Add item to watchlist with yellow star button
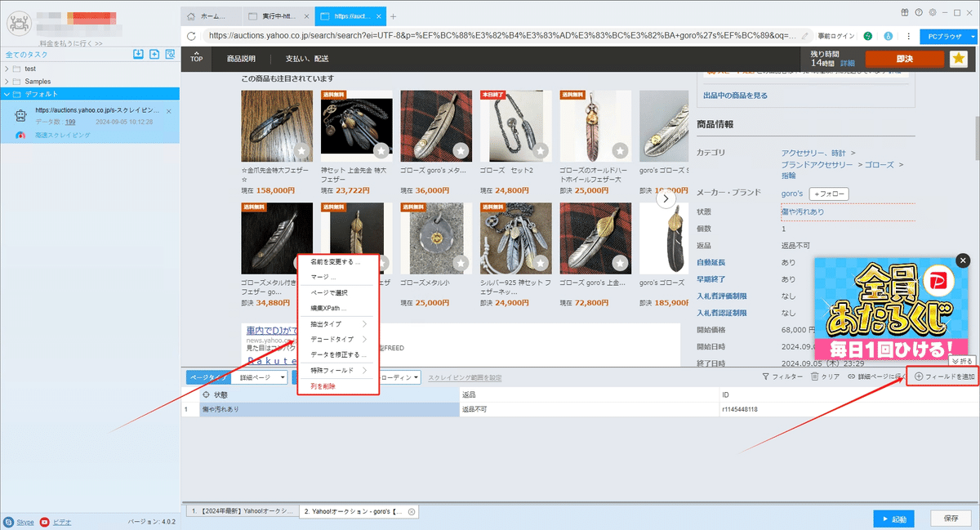Viewport: 980px width, 530px height. (958, 59)
